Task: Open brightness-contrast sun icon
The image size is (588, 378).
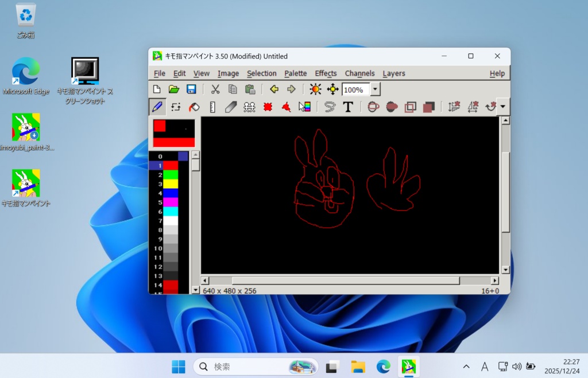Action: 315,89
